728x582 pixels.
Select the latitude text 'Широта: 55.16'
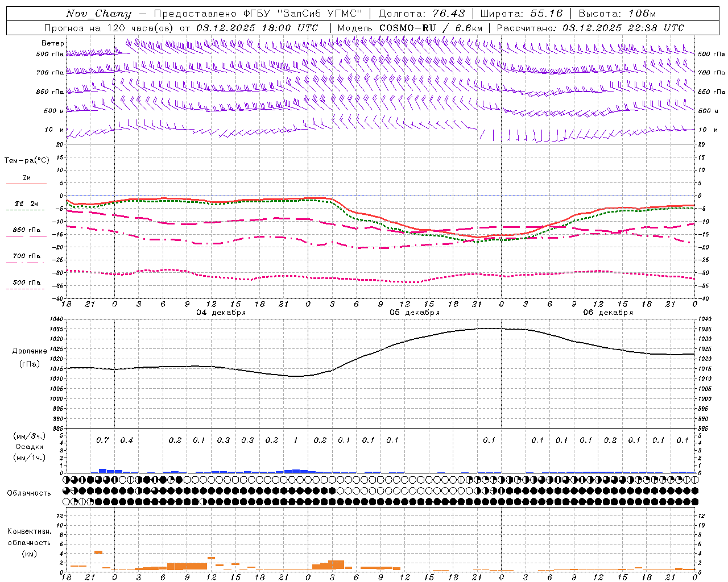[x=522, y=14]
